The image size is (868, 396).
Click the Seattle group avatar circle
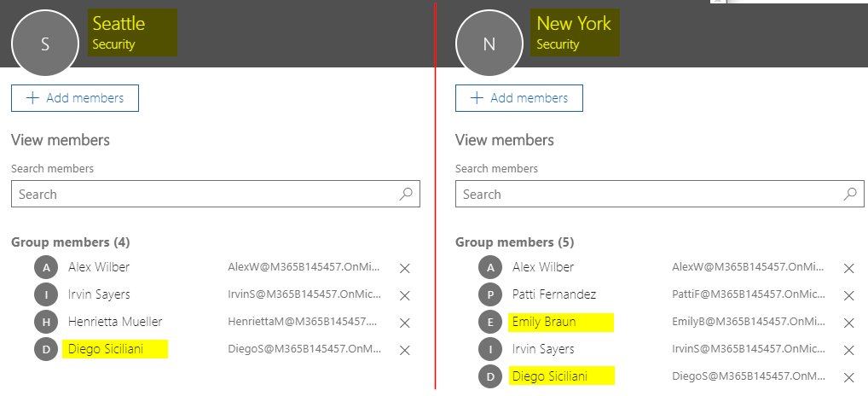(45, 44)
